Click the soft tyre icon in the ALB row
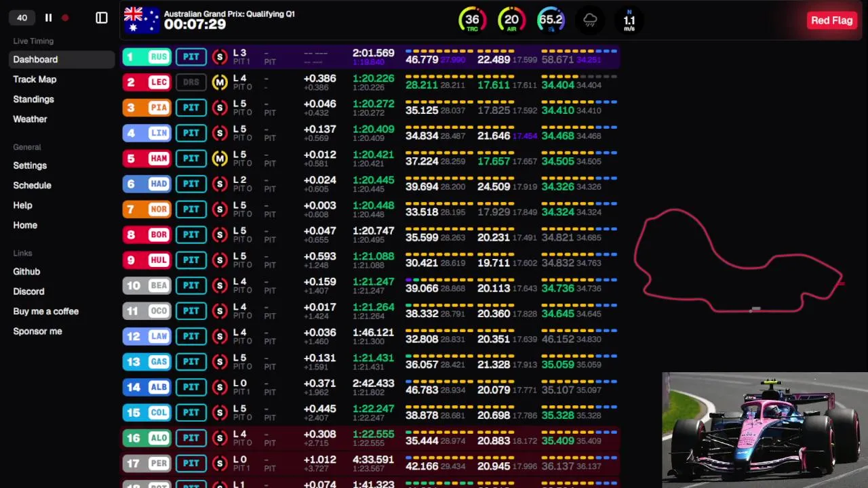 coord(219,387)
